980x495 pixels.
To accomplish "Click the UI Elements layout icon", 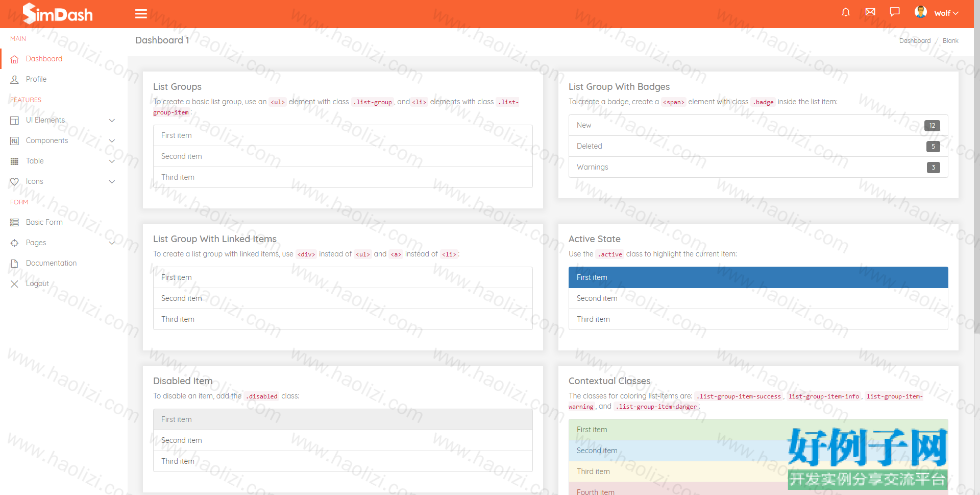I will click(14, 121).
